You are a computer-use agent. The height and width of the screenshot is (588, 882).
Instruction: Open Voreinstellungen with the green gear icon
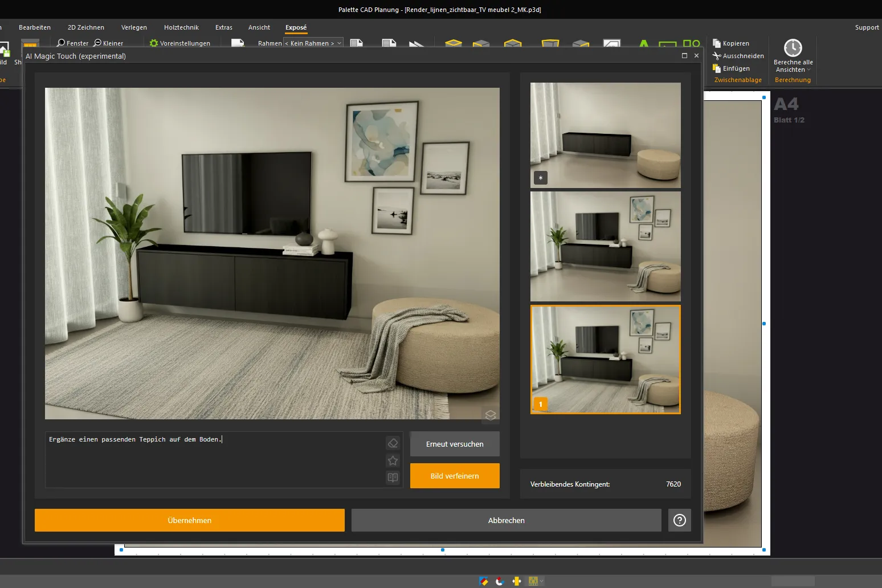(153, 43)
